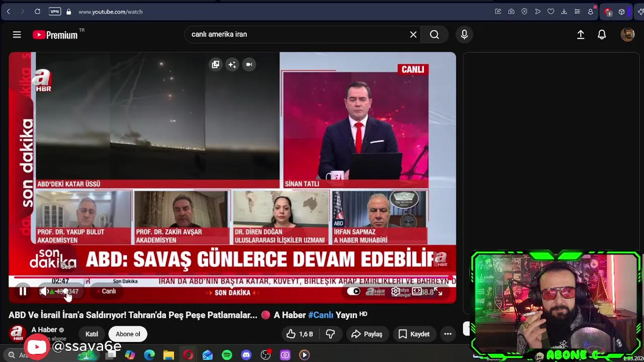
Task: Open A Haber channel avatar
Action: point(17,333)
